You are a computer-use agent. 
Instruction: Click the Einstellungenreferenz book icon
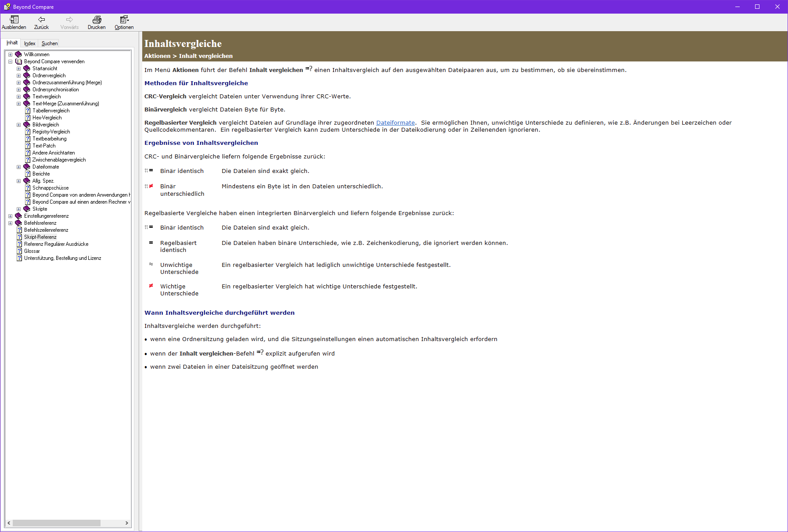click(18, 216)
